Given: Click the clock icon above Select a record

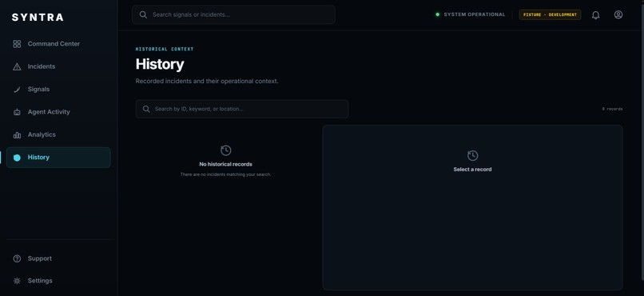Looking at the screenshot, I should coord(473,155).
